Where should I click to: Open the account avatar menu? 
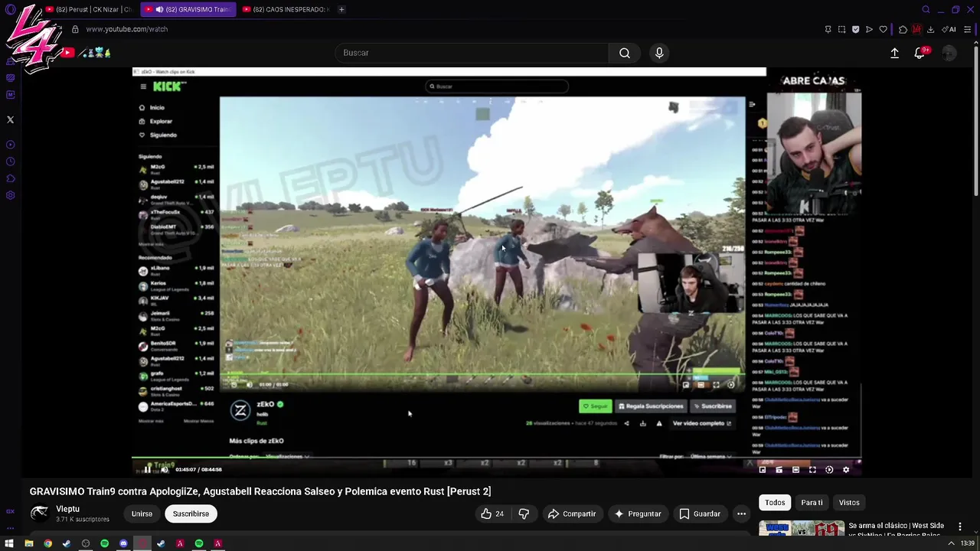949,53
